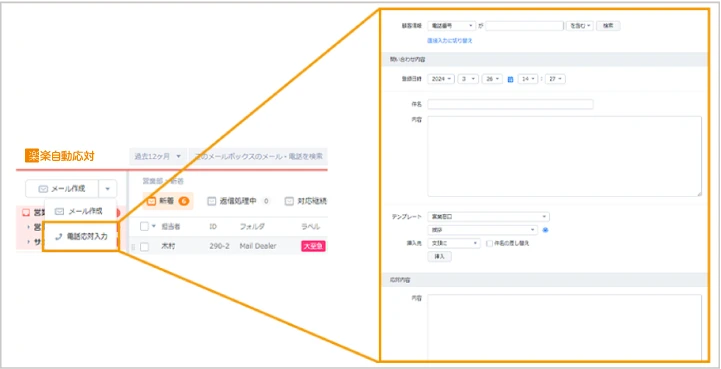Open the first テンプレート dropdown
Image resolution: width=721 pixels, height=369 pixels.
click(x=488, y=216)
